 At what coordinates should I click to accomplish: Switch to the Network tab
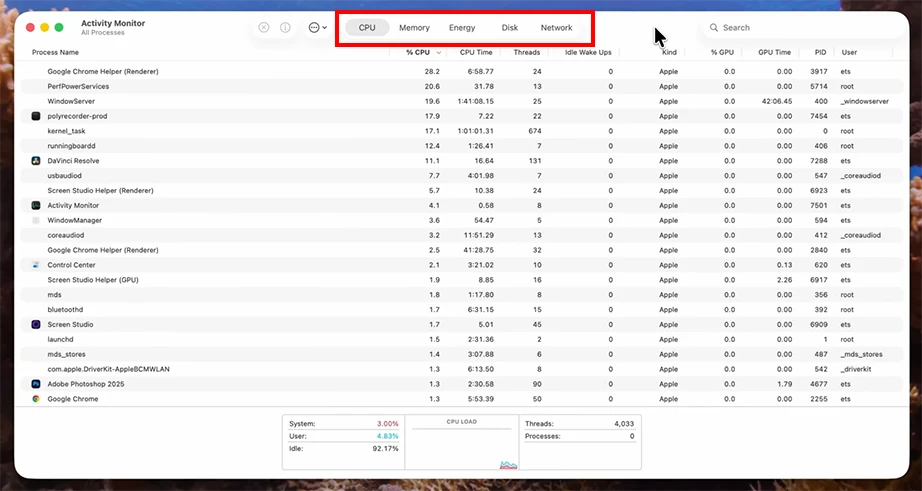pos(557,28)
